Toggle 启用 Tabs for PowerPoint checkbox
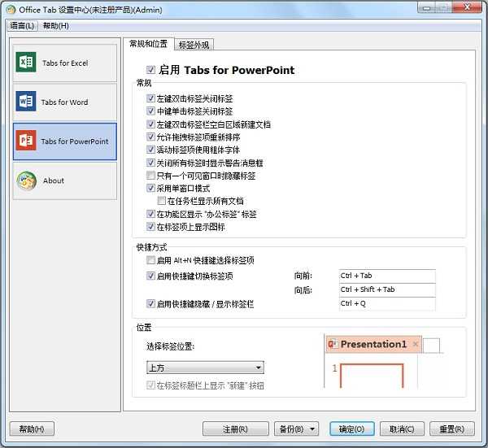Image resolution: width=488 pixels, height=448 pixels. tap(150, 70)
